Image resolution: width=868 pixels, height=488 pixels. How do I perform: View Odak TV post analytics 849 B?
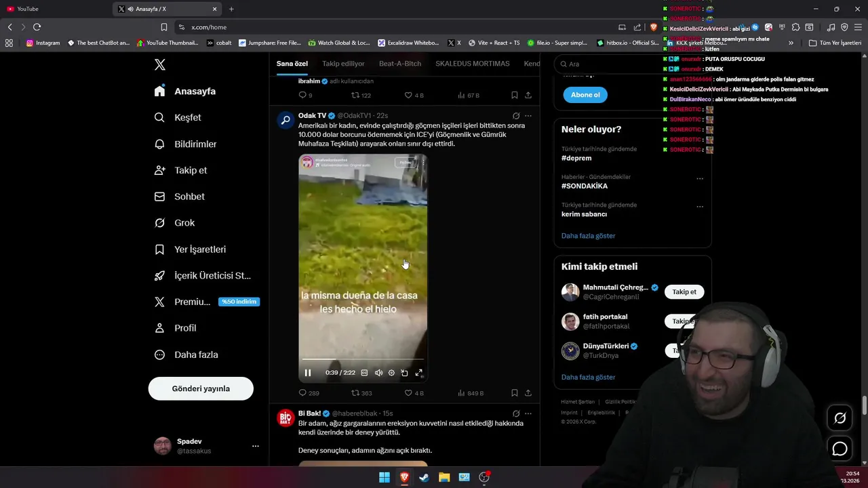(x=471, y=393)
